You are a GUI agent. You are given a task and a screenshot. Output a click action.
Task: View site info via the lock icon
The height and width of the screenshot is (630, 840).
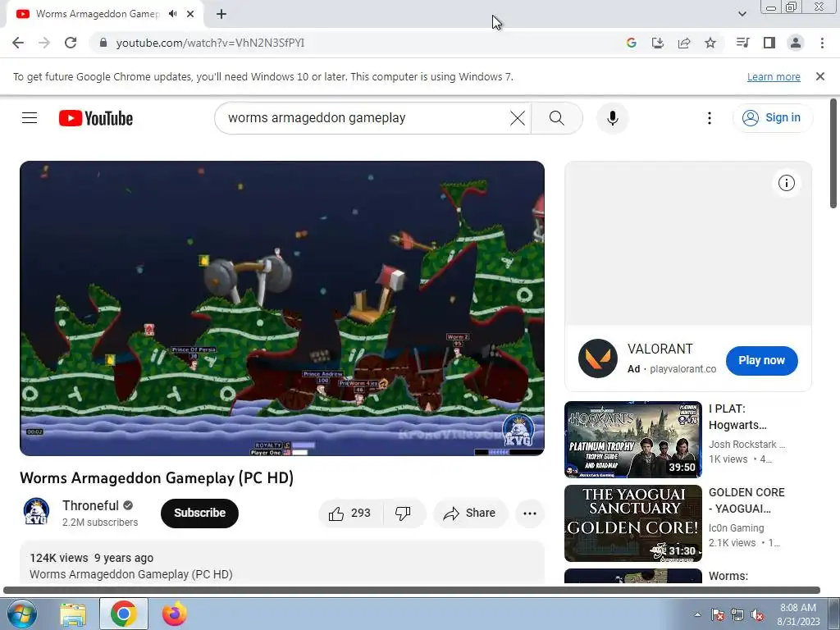pyautogui.click(x=103, y=43)
